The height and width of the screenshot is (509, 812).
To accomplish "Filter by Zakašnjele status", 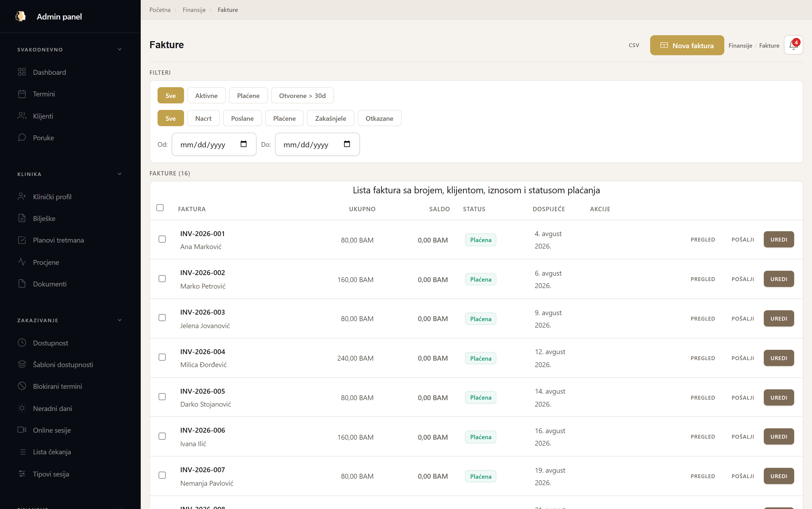I will pos(330,118).
